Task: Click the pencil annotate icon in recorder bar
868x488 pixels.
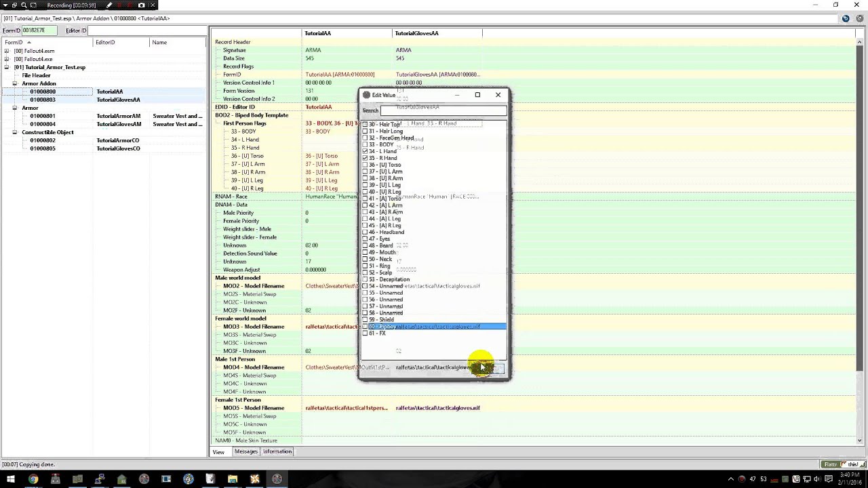Action: (108, 5)
